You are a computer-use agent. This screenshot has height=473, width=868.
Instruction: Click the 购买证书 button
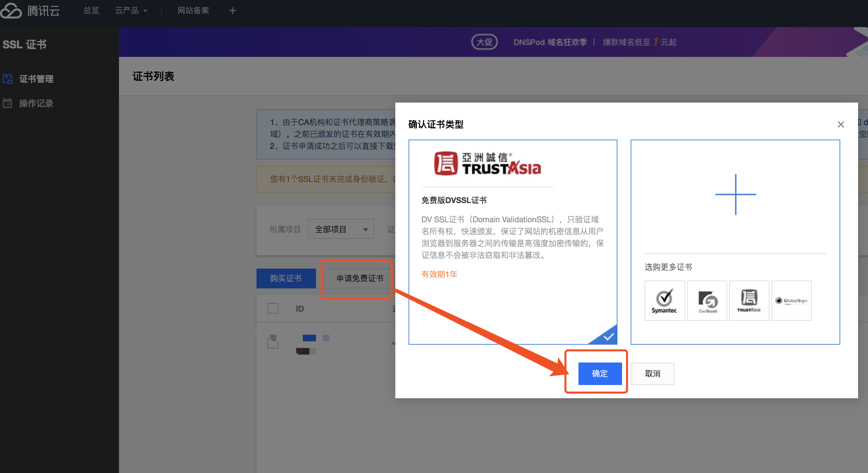click(286, 278)
